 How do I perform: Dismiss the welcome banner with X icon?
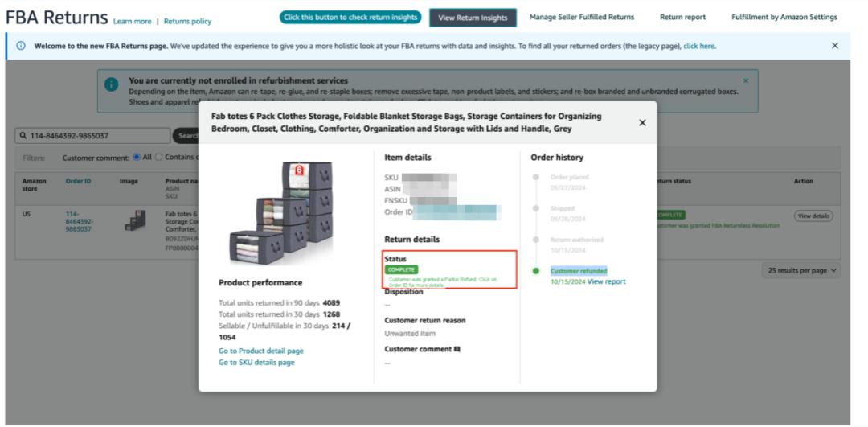(835, 46)
